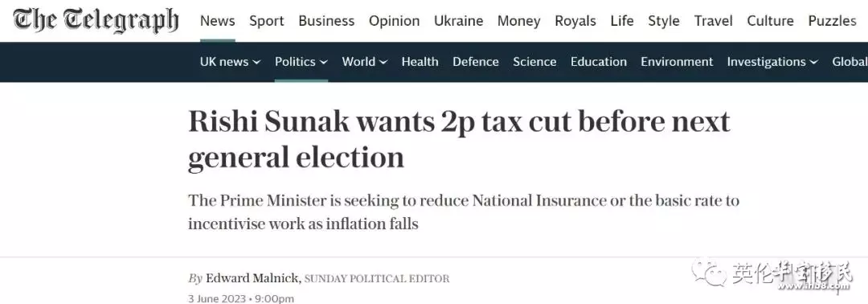Screen dimensions: 868x304
Task: Visit the Money section
Action: point(518,21)
